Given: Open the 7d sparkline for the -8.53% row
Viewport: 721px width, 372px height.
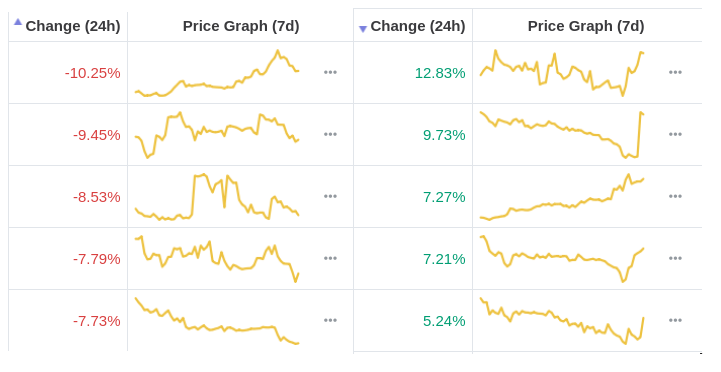Looking at the screenshot, I should (x=217, y=197).
